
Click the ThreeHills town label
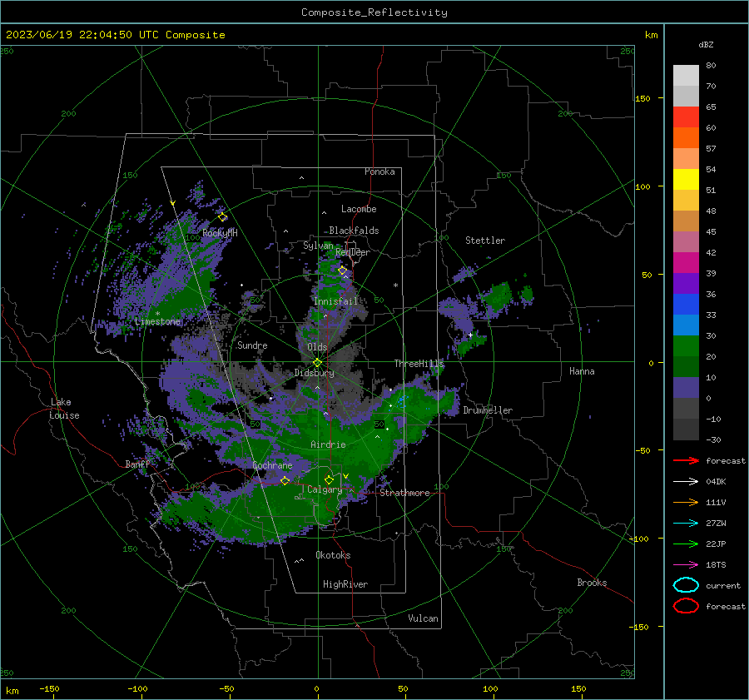tap(419, 364)
